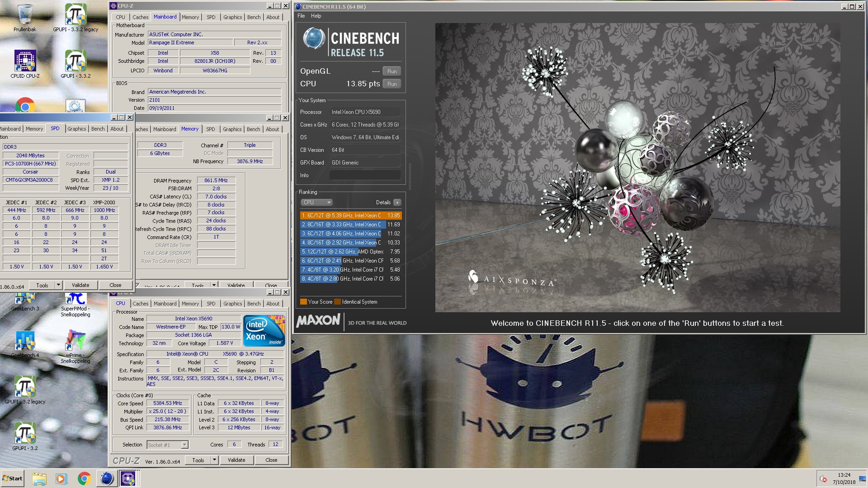
Task: Select ranking row 5 AMD Opteron
Action: [351, 252]
